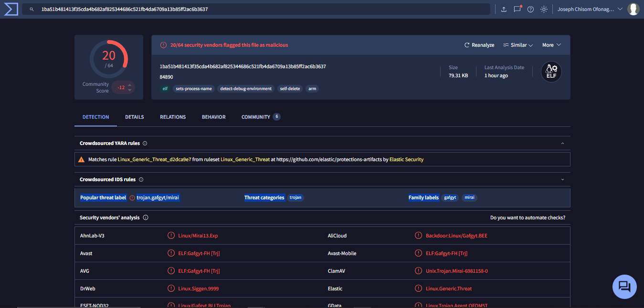The image size is (644, 308).
Task: Click the Elastic detection alert icon
Action: point(419,288)
